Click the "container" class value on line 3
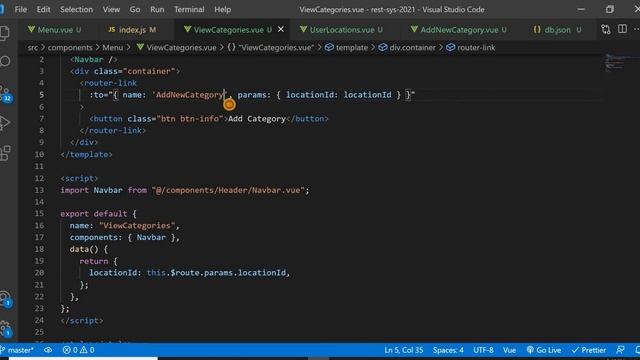This screenshot has height=360, width=640. click(149, 71)
